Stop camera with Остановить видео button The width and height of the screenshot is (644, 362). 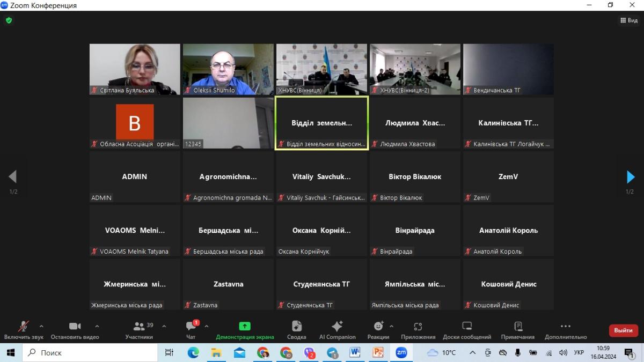pos(75,330)
